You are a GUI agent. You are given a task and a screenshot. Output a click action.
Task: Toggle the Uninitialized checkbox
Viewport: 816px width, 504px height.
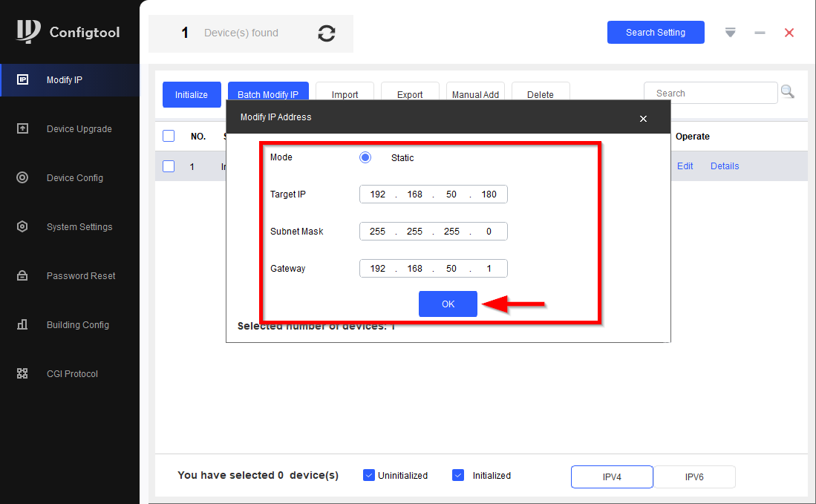point(369,475)
